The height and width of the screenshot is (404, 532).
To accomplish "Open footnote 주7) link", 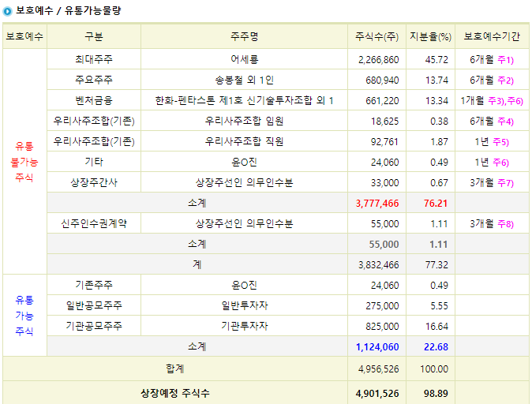I will (x=505, y=183).
